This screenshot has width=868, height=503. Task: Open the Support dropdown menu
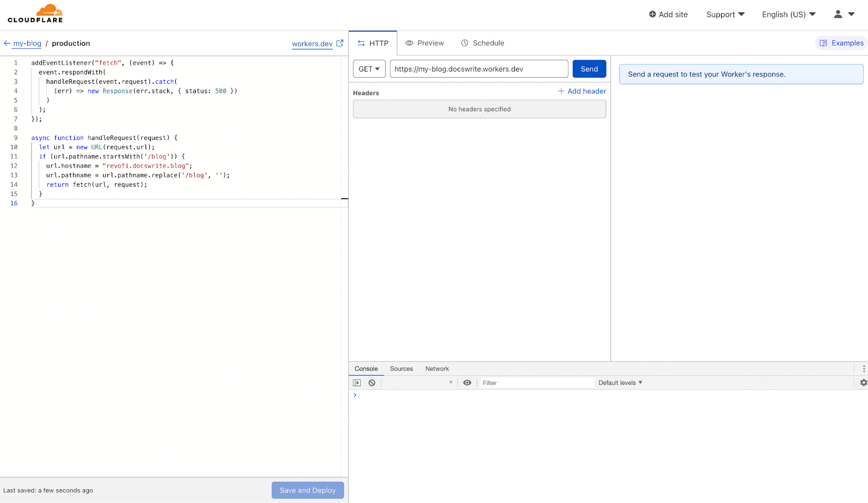coord(725,15)
